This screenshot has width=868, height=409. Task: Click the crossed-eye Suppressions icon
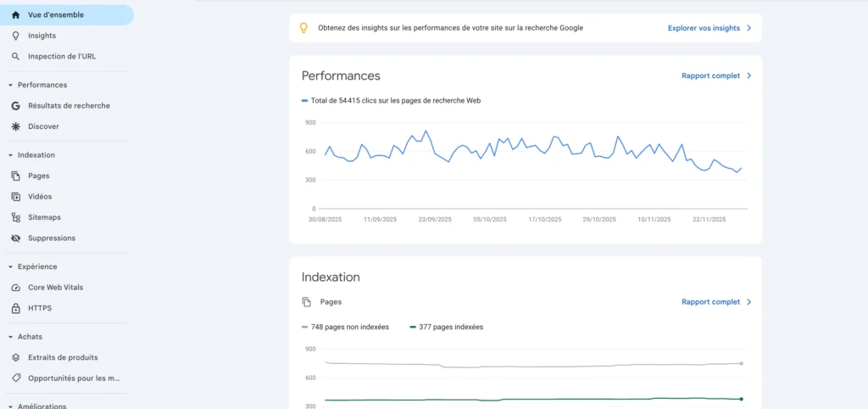(x=15, y=238)
